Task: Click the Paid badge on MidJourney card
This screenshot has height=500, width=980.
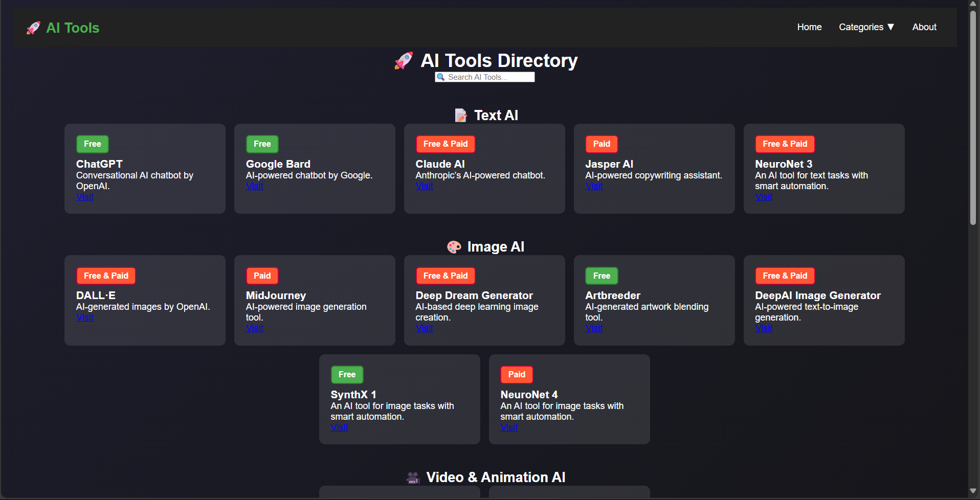Action: coord(262,276)
